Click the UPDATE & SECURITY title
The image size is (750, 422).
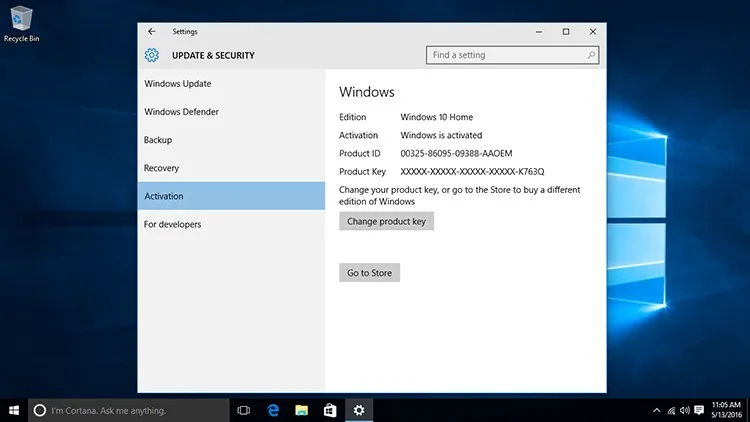[213, 56]
